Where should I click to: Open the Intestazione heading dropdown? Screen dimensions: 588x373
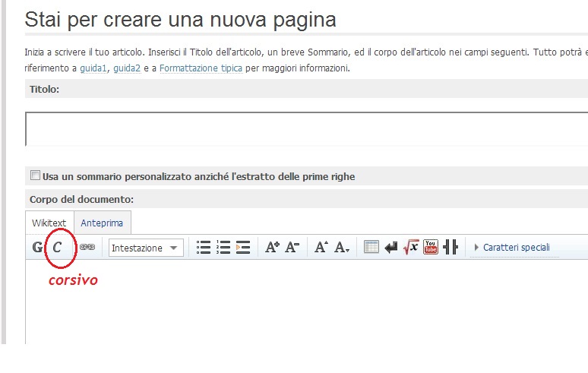click(x=147, y=248)
